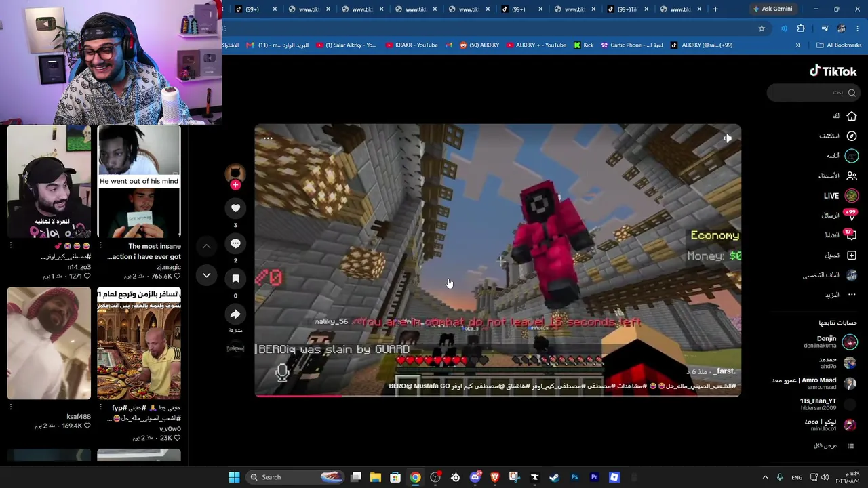Image resolution: width=868 pixels, height=488 pixels.
Task: Expand the followed accounts list with show-all
Action: (835, 445)
